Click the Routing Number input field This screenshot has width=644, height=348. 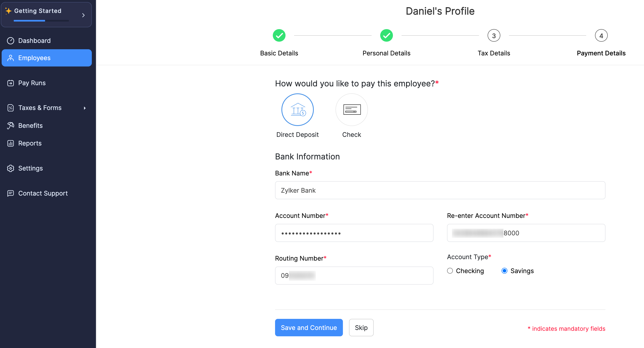(354, 275)
